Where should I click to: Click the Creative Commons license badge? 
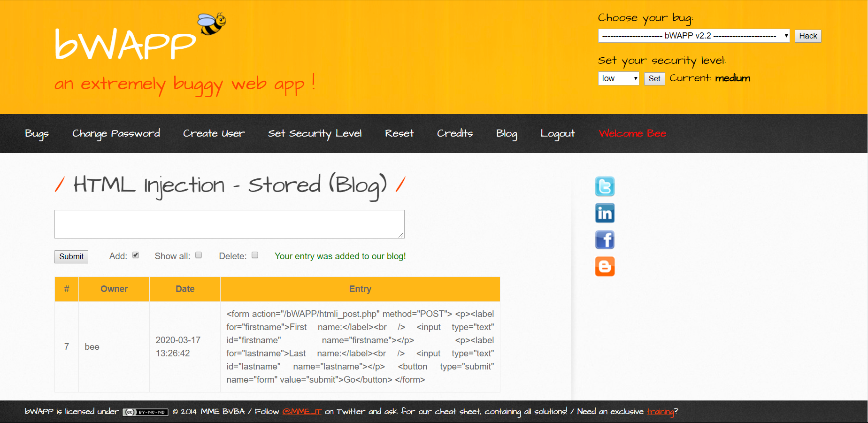[146, 412]
